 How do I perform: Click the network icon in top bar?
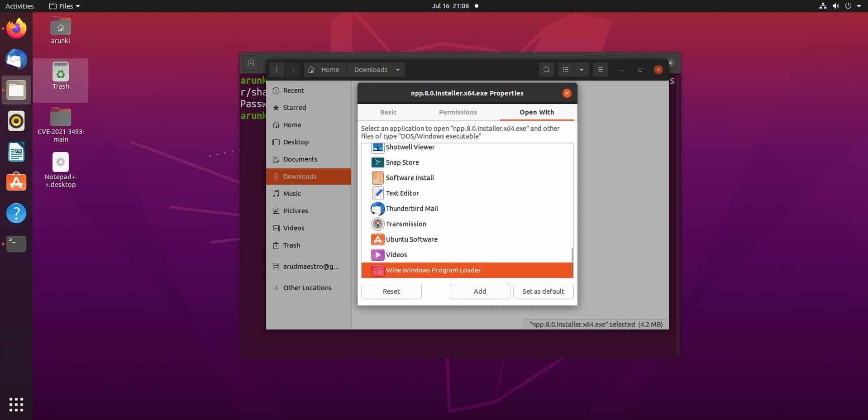click(823, 6)
